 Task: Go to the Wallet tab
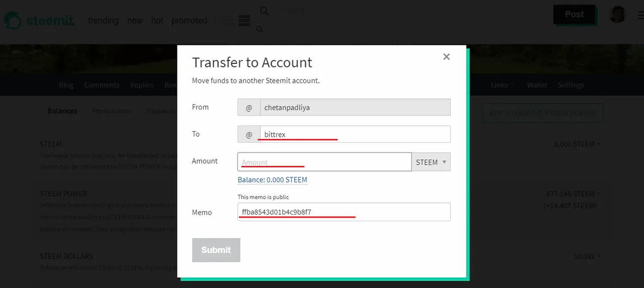pyautogui.click(x=537, y=85)
